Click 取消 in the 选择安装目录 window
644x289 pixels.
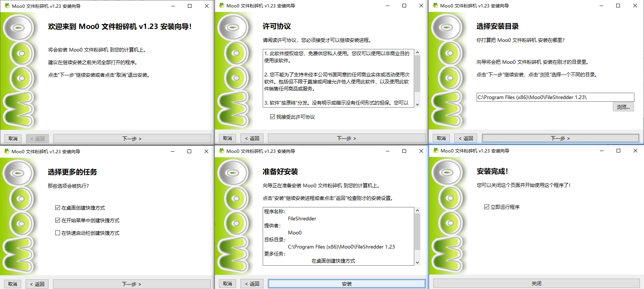coord(441,138)
